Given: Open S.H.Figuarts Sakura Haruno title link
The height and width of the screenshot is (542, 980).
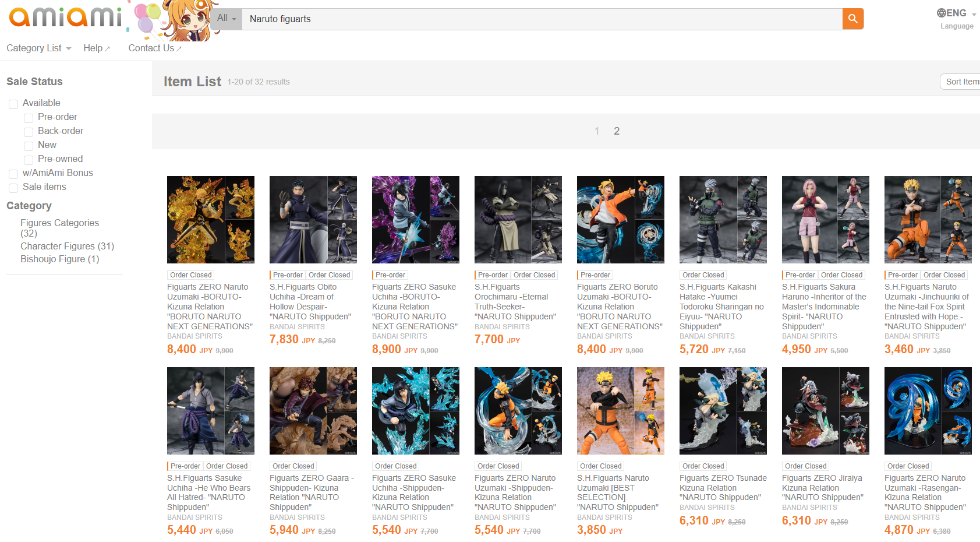Looking at the screenshot, I should 824,307.
